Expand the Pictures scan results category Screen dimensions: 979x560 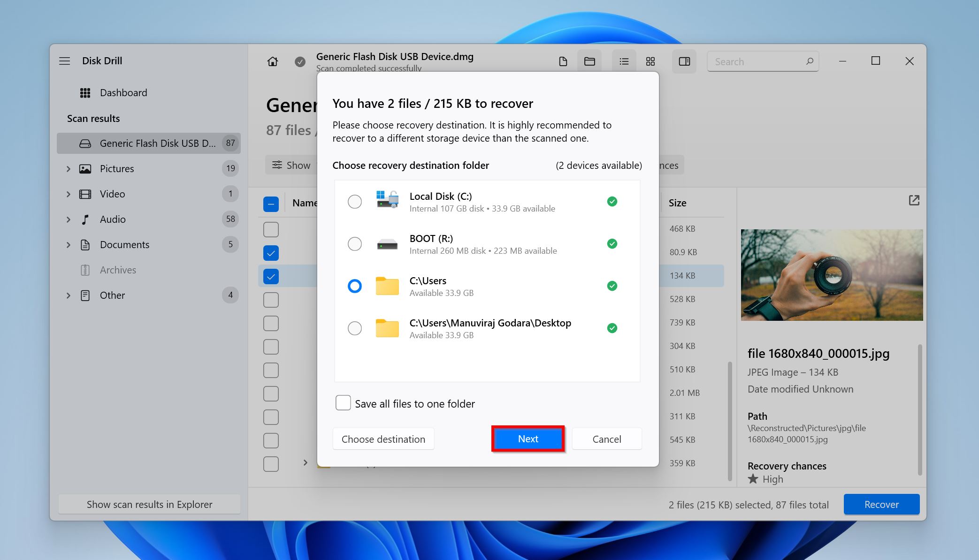click(67, 168)
